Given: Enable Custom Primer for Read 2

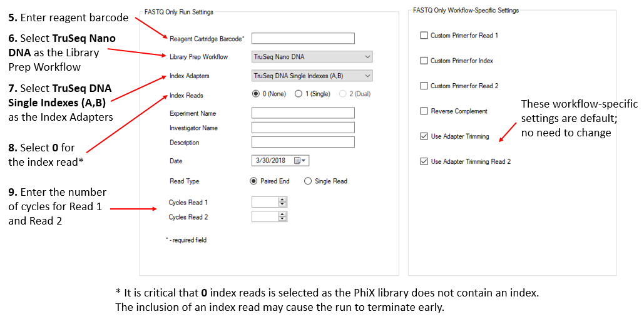Looking at the screenshot, I should coord(424,86).
